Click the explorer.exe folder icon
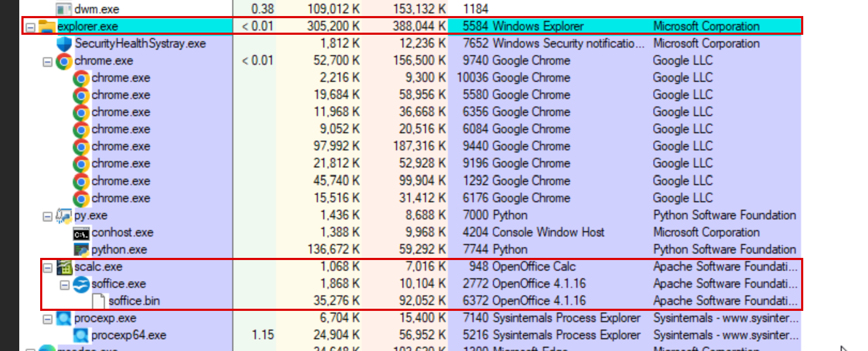Viewport: 868px width, 351px height. coord(47,26)
